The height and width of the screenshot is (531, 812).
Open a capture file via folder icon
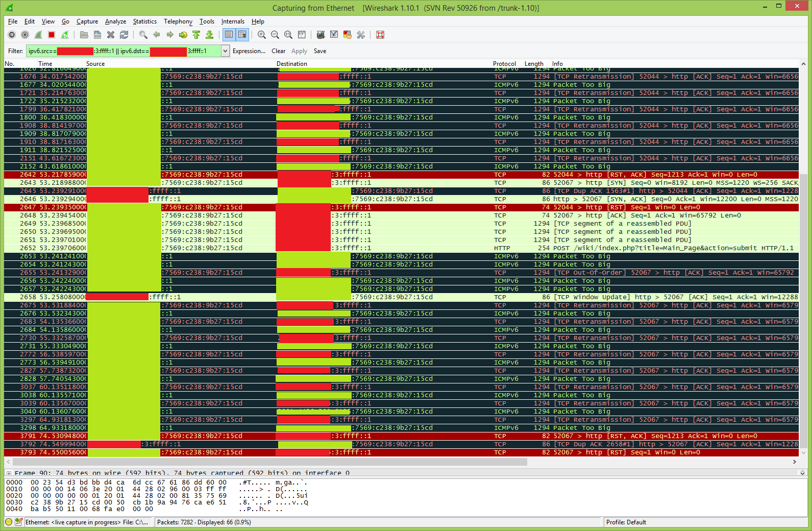coord(84,35)
